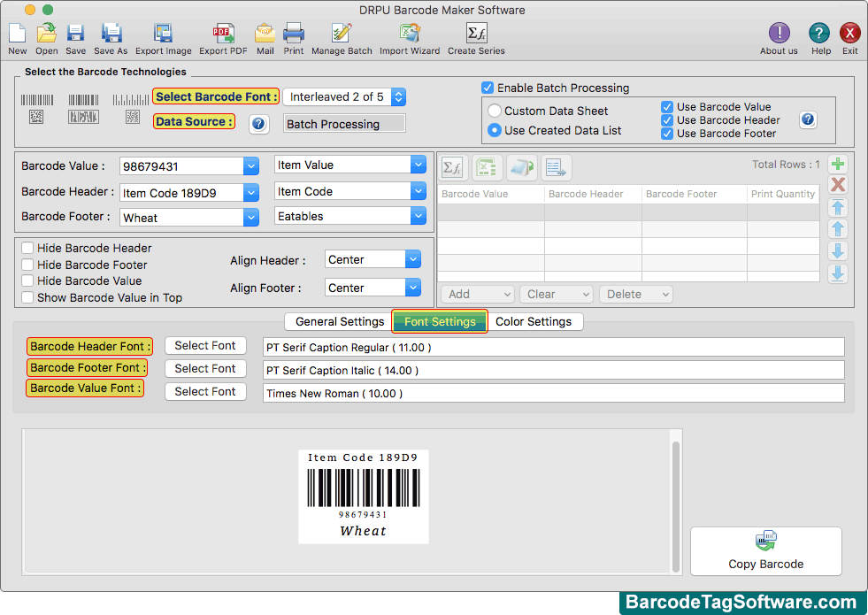Screen dimensions: 868x615
Task: Open Create Series from the toolbar
Action: point(476,34)
